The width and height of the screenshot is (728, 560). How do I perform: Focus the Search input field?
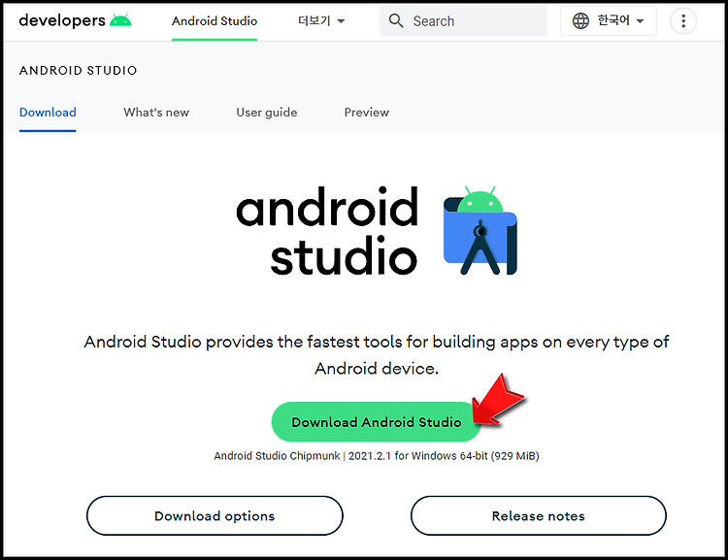[463, 21]
